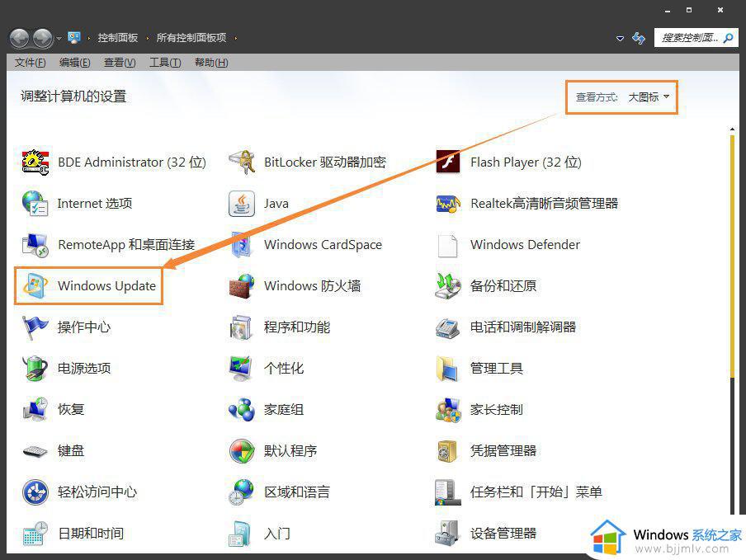Open the 轻松访问中心 icon

click(x=35, y=492)
